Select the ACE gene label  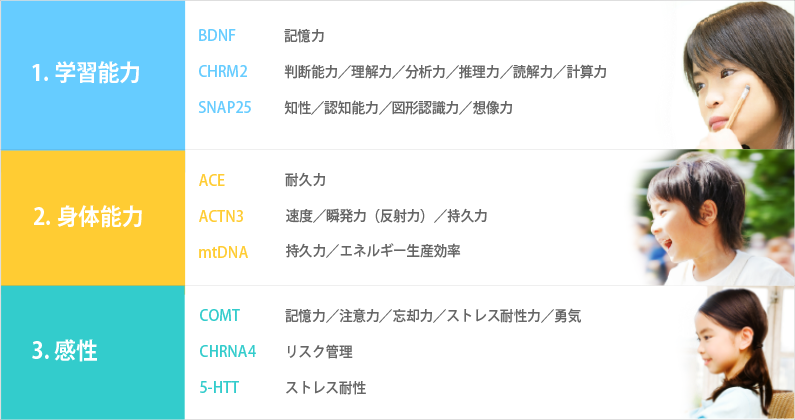pyautogui.click(x=211, y=180)
